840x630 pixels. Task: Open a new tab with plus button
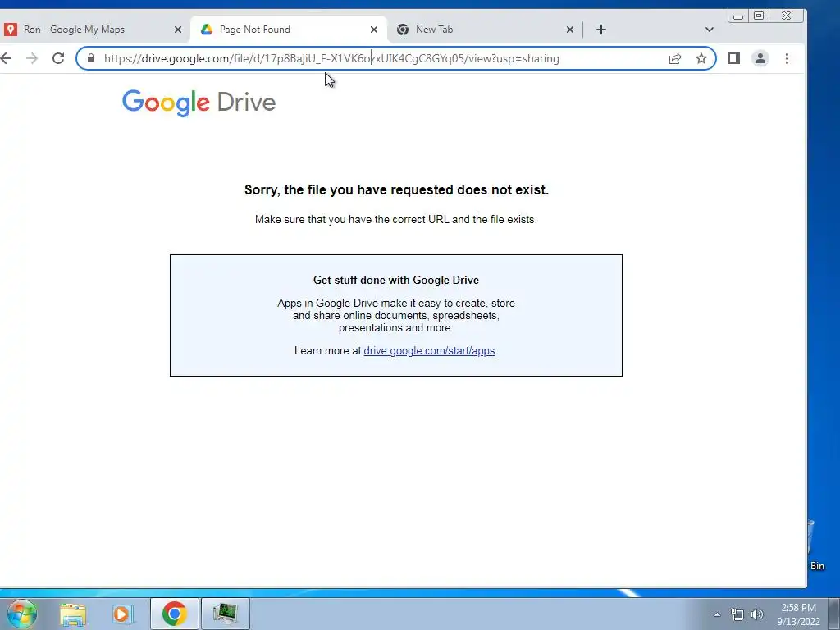(601, 30)
